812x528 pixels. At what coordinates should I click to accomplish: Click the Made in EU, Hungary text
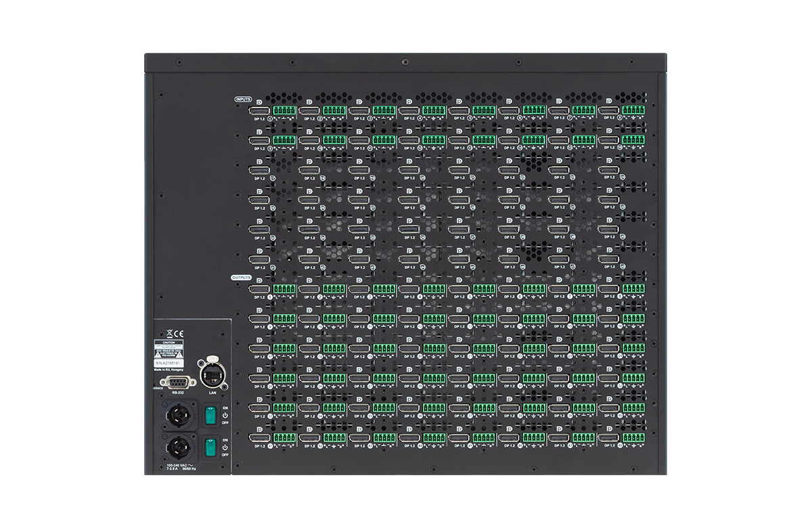click(168, 371)
